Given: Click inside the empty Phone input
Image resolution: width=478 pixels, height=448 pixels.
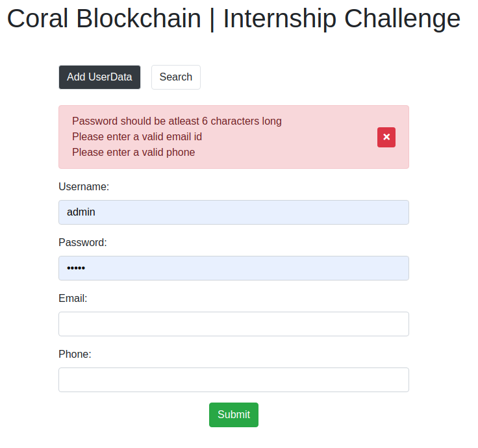Looking at the screenshot, I should pos(234,379).
